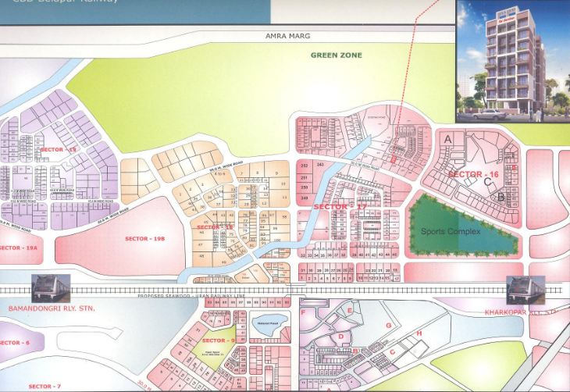Click the SECTOR - 7 label
Image resolution: width=570 pixels, height=392 pixels.
point(45,387)
